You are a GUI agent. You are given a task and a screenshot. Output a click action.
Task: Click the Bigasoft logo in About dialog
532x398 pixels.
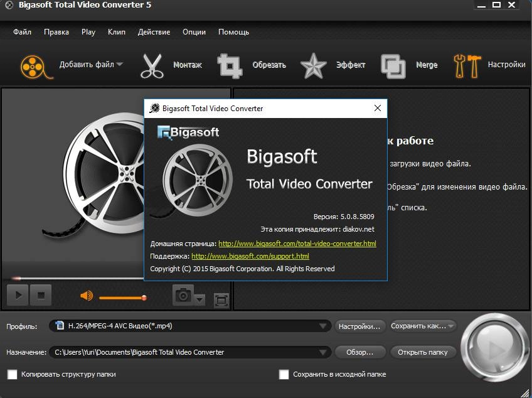click(188, 132)
